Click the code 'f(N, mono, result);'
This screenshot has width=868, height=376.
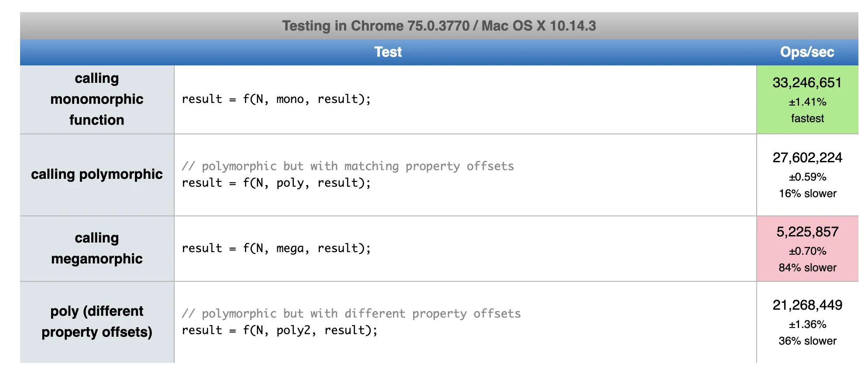[307, 99]
